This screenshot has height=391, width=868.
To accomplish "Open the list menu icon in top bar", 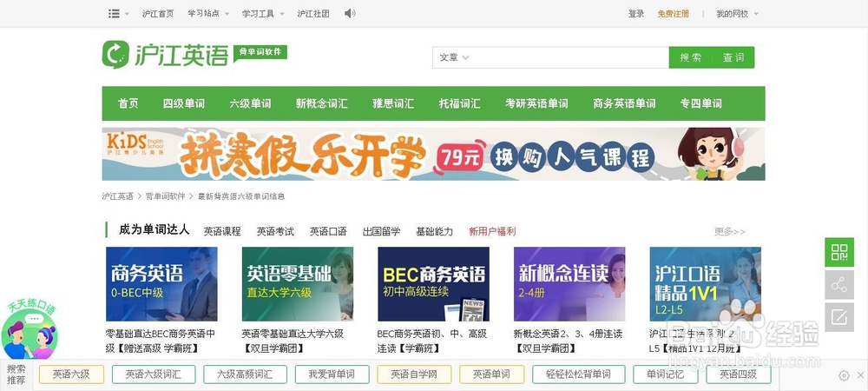I will tap(114, 13).
